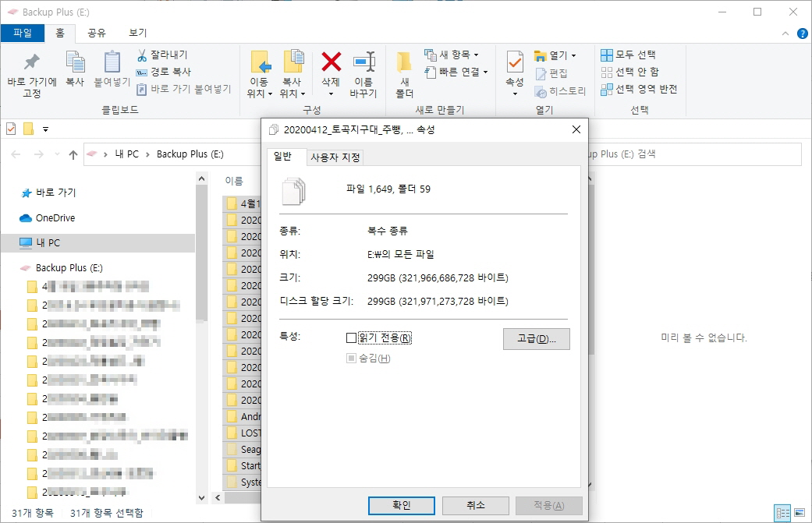Click the Cancel (취소) button
Viewport: 812px width, 523px height.
coord(475,505)
